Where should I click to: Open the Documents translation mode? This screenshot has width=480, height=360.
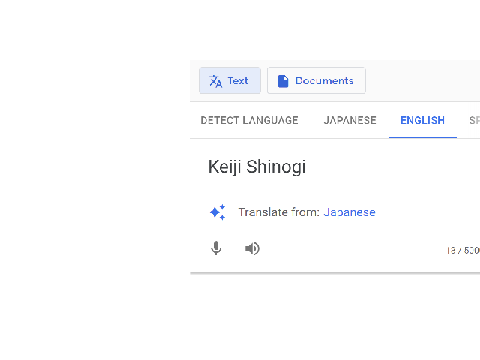click(316, 81)
